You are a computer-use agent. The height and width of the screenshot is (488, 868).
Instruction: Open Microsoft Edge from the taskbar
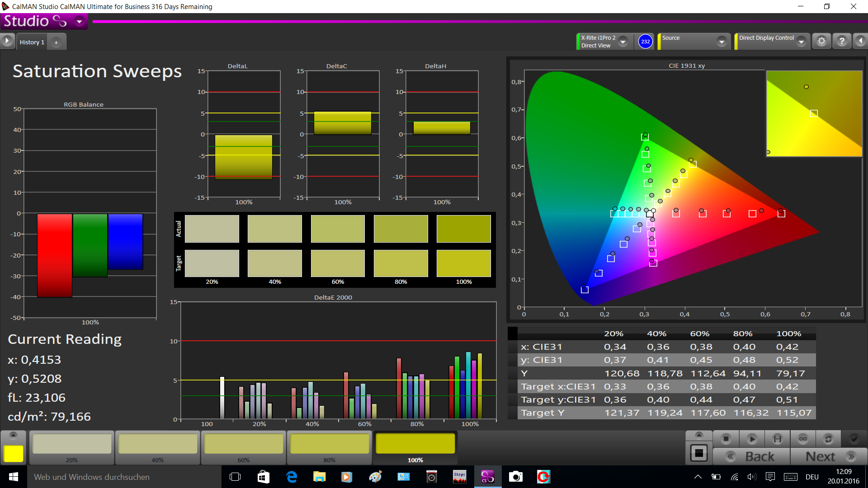click(292, 477)
